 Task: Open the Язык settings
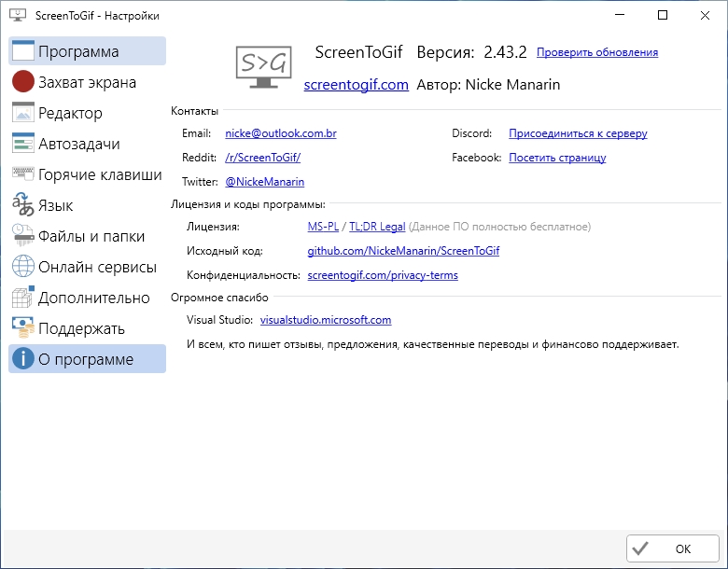pyautogui.click(x=88, y=204)
